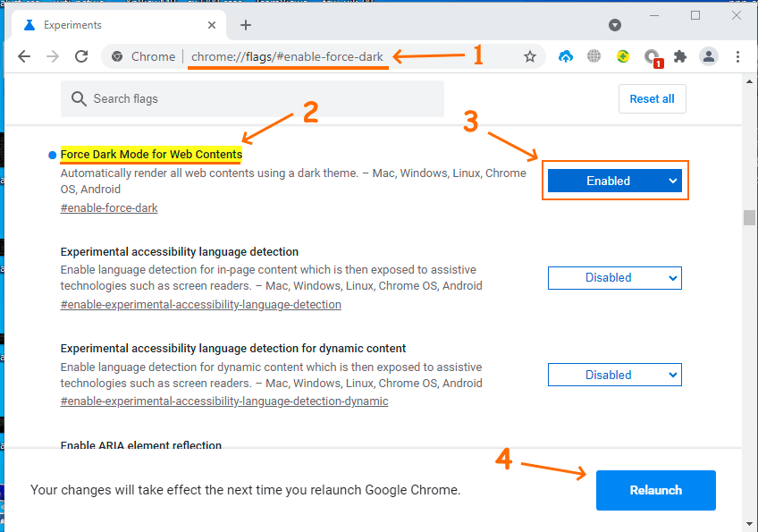
Task: Open the blue cloud upload extension
Action: [565, 56]
